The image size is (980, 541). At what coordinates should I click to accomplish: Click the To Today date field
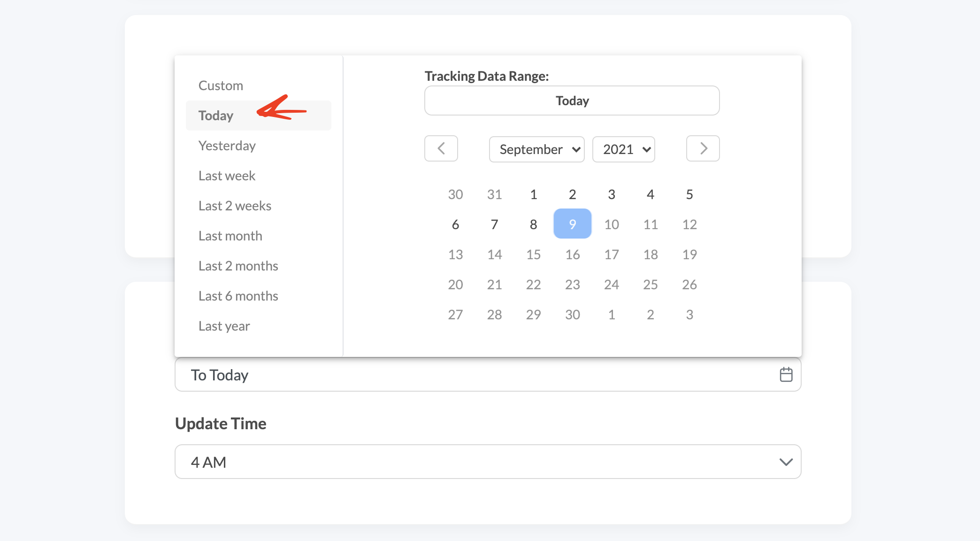488,375
